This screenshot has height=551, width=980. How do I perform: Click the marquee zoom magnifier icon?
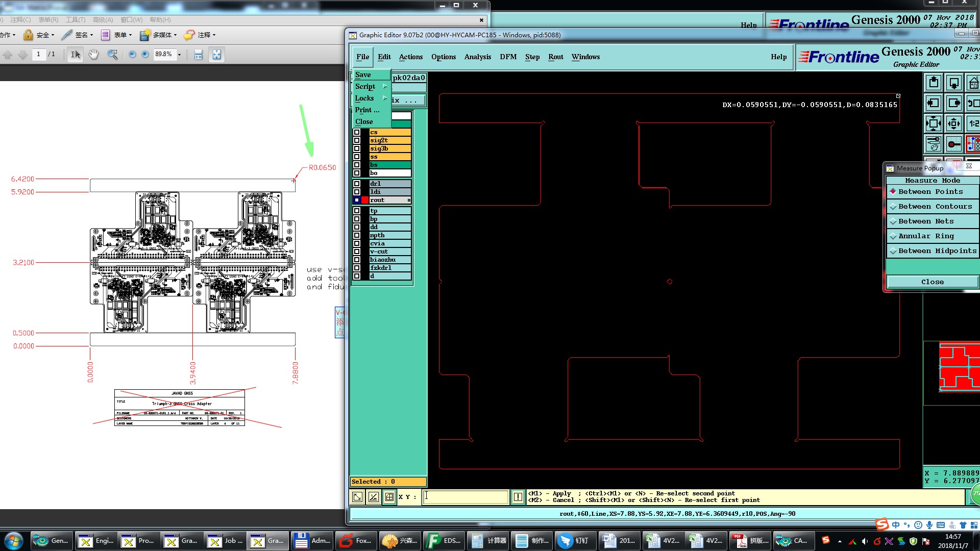112,55
